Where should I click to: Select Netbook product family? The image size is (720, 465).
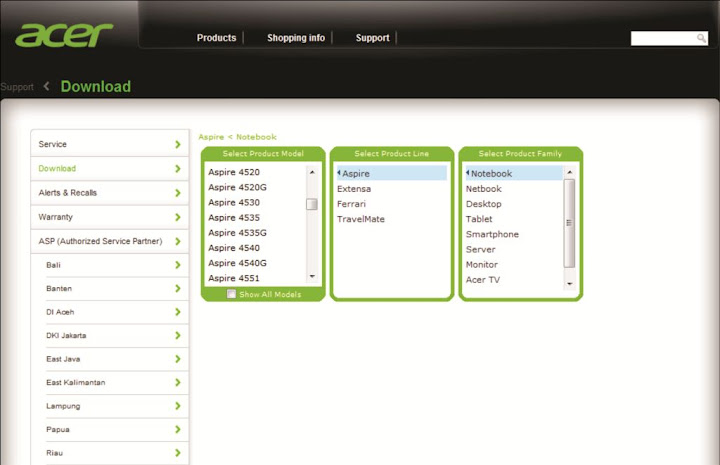click(484, 189)
